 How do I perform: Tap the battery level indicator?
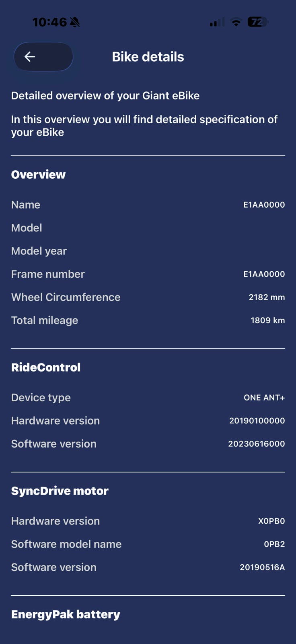[x=257, y=22]
